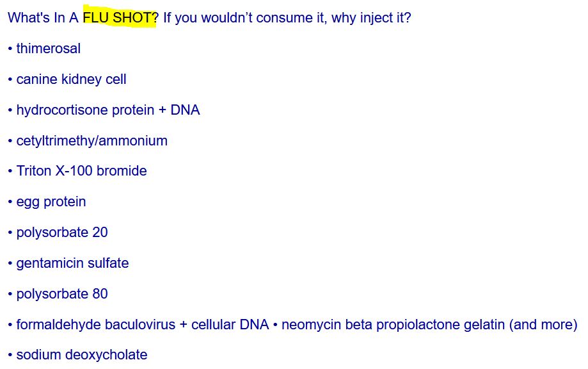
Task: Select the egg protein item
Action: tap(51, 202)
